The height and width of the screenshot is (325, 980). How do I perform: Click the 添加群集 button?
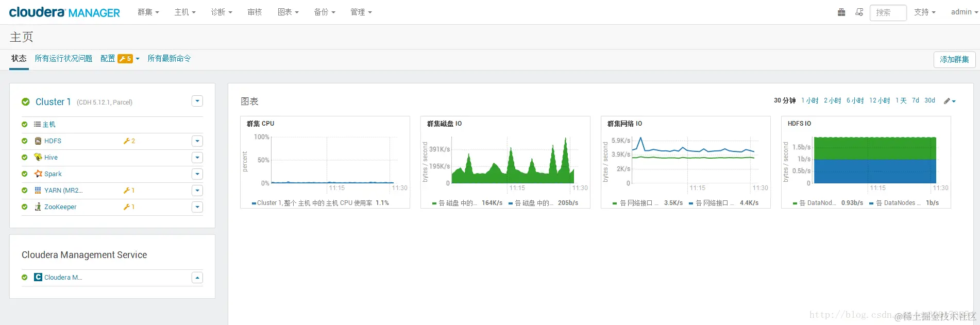coord(954,59)
